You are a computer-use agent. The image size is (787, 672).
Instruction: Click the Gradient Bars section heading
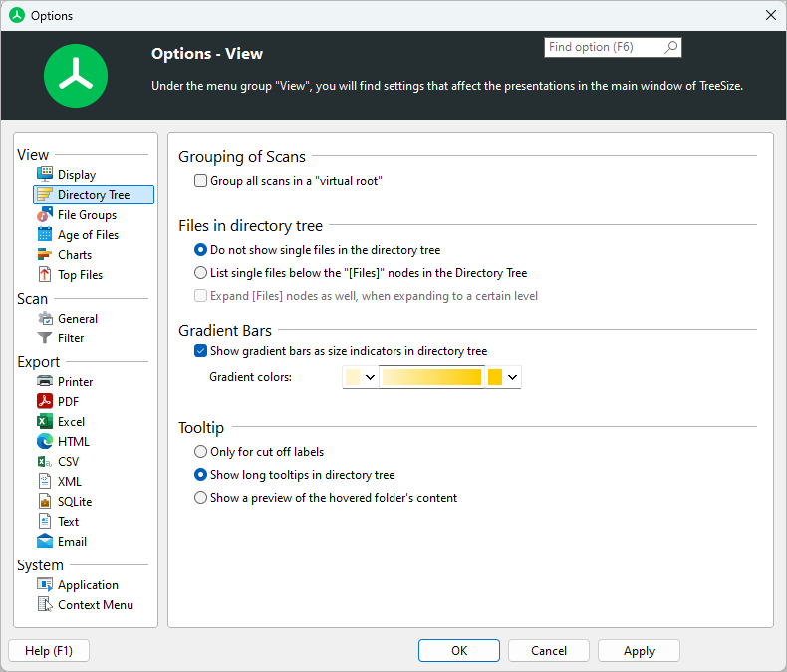click(225, 330)
